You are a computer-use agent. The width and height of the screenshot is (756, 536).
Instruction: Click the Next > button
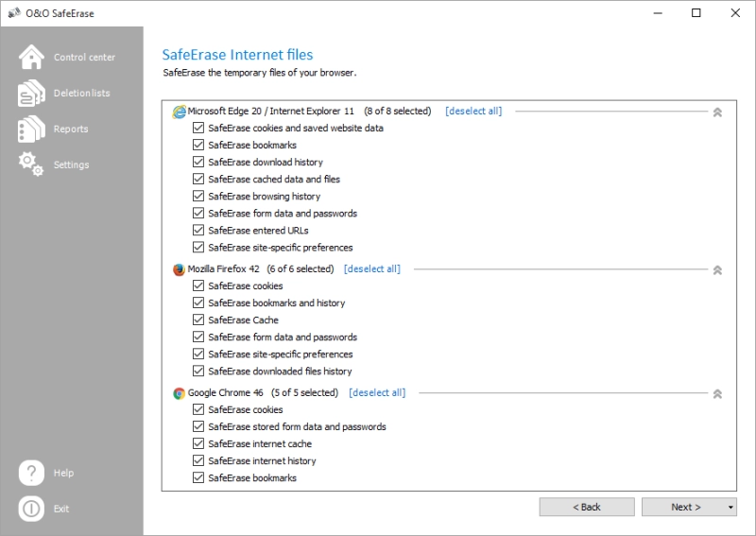(x=686, y=507)
